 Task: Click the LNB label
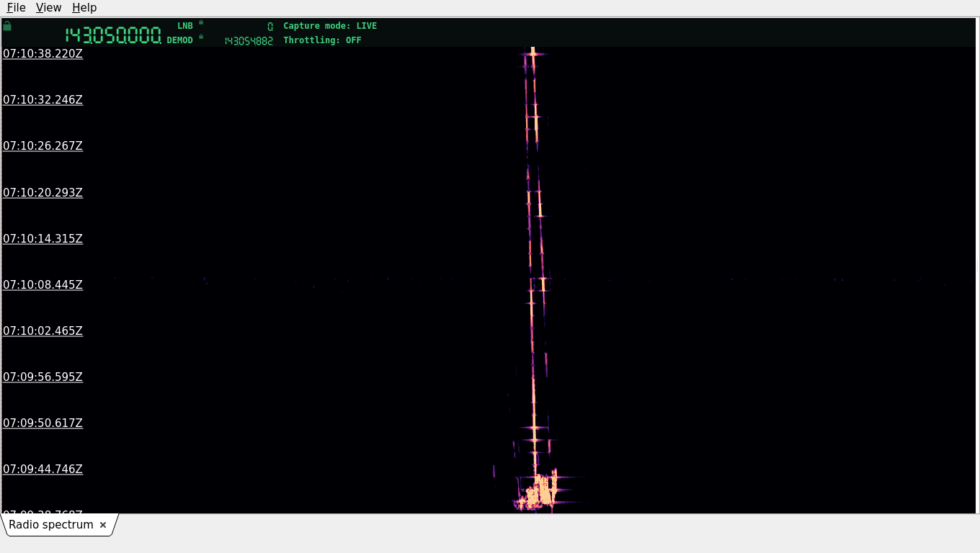point(185,26)
